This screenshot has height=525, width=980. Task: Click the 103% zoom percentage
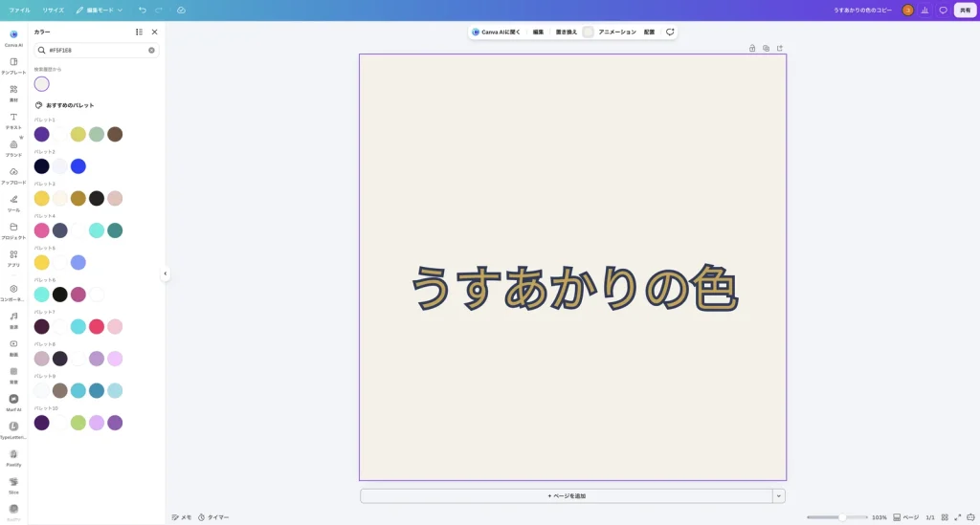[880, 517]
